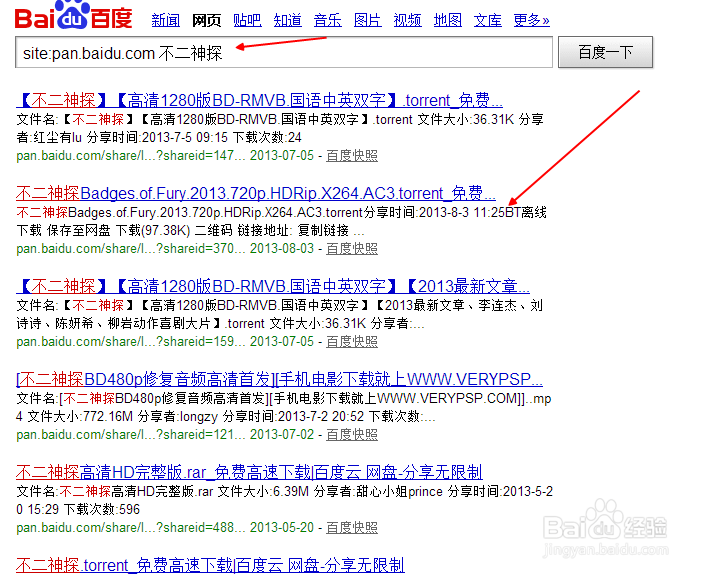Open 百度快照 for the shareid=159 result
Viewport: 708px width, 574px height.
(352, 342)
